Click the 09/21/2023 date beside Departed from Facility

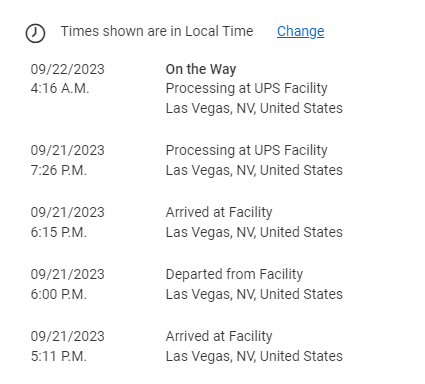click(68, 275)
